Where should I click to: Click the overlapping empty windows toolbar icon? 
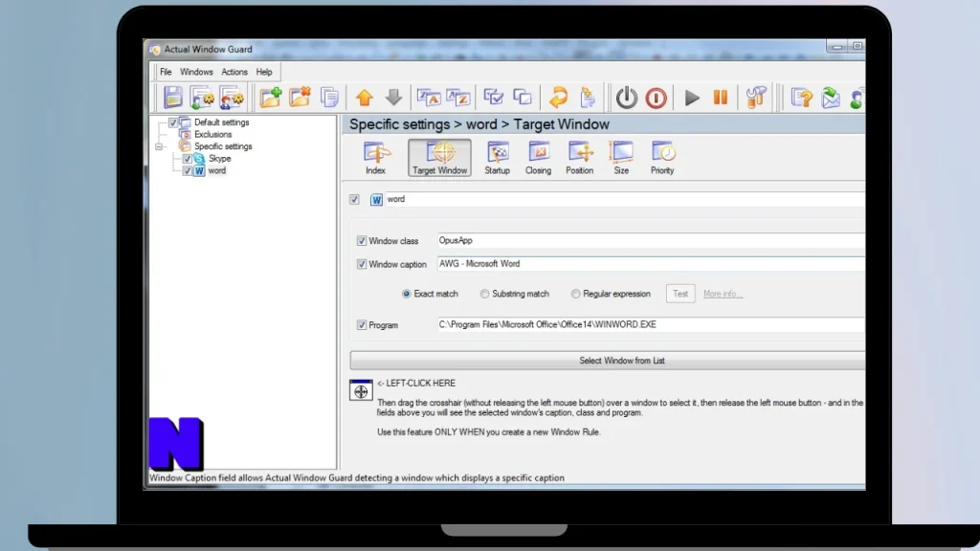pos(523,97)
